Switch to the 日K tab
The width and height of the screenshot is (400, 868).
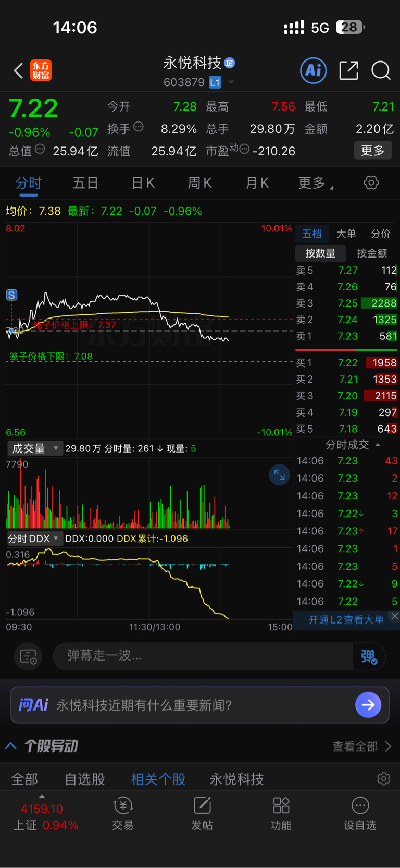[x=143, y=183]
